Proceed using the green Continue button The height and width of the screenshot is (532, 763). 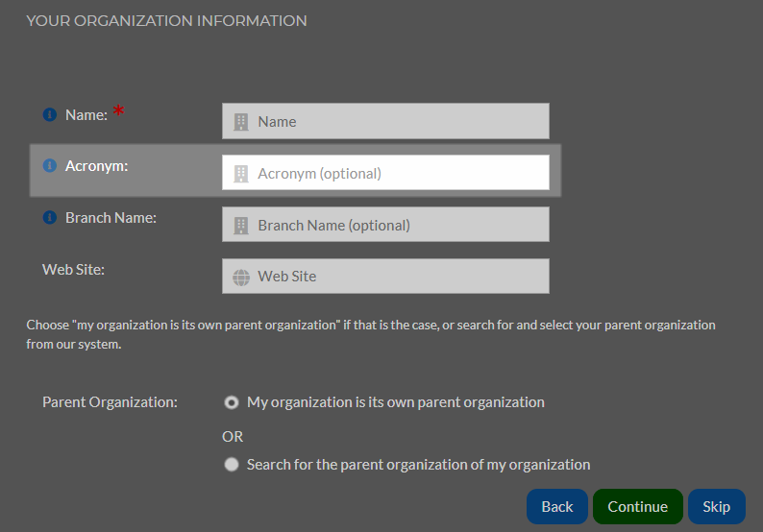point(638,507)
